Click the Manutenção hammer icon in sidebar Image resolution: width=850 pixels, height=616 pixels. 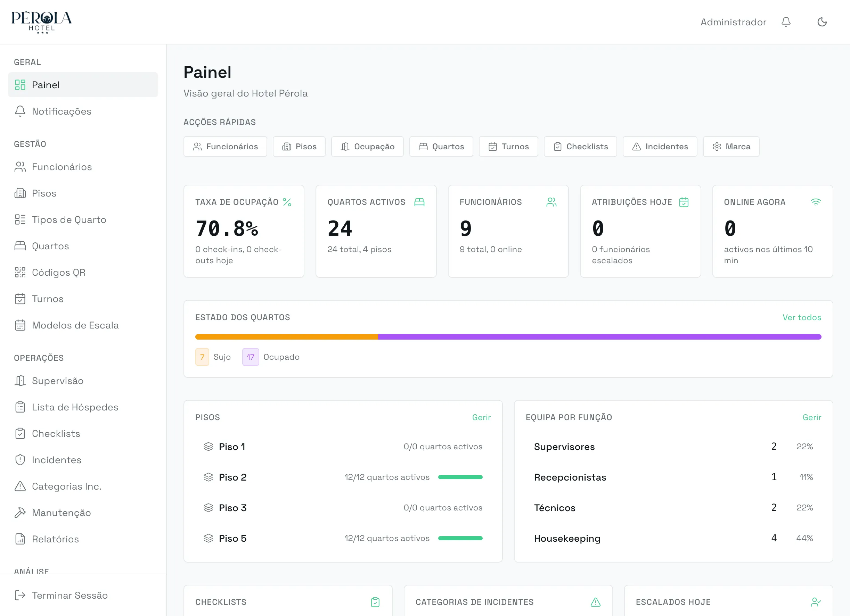[x=20, y=513]
